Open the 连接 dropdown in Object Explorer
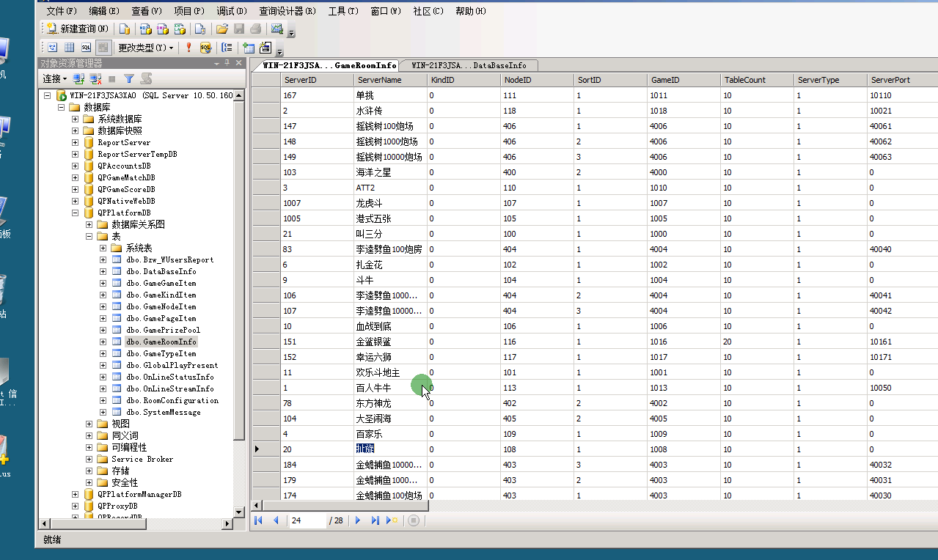The image size is (938, 560). click(54, 78)
